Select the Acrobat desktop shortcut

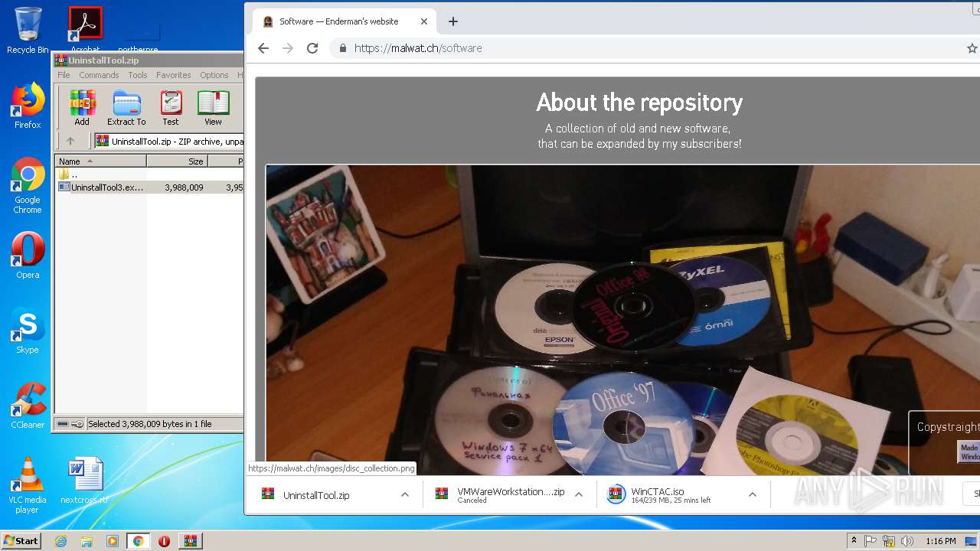pos(85,29)
